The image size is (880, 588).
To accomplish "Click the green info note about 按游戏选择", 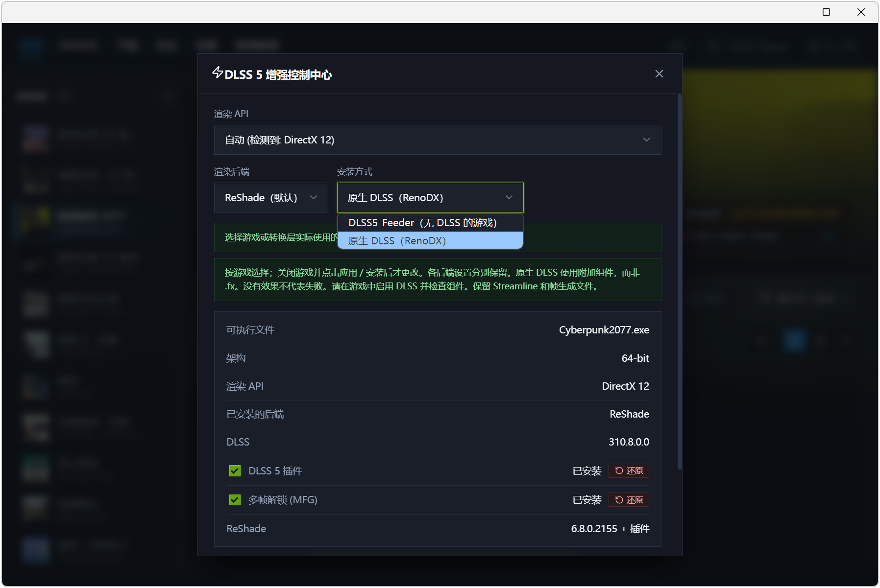I will (438, 280).
